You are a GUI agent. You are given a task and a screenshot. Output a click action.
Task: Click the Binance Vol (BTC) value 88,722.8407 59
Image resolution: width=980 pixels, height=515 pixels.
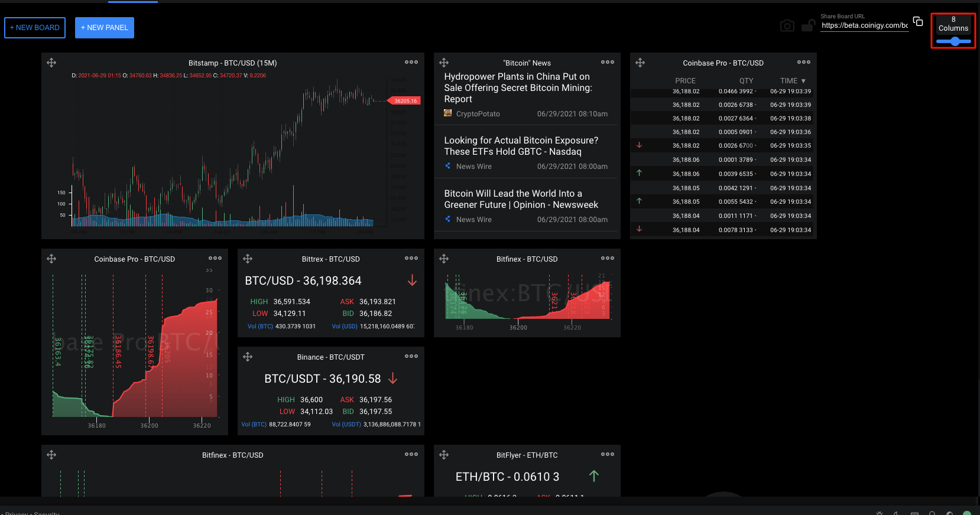(x=290, y=425)
